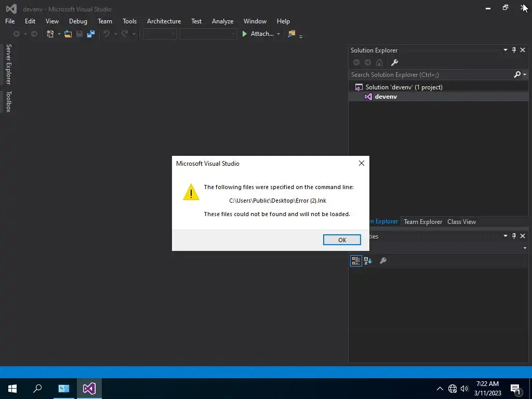
Task: Click the Undo toolbar icon
Action: point(107,34)
